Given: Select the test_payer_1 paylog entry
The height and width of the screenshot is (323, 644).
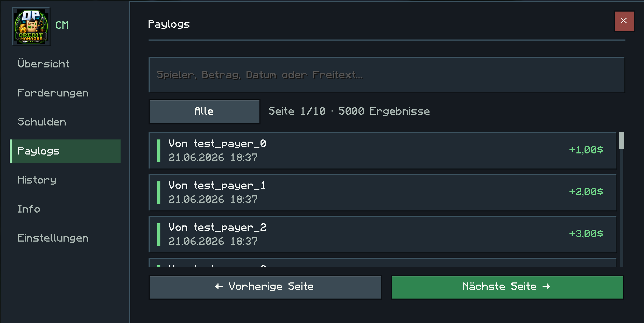Looking at the screenshot, I should pyautogui.click(x=382, y=192).
